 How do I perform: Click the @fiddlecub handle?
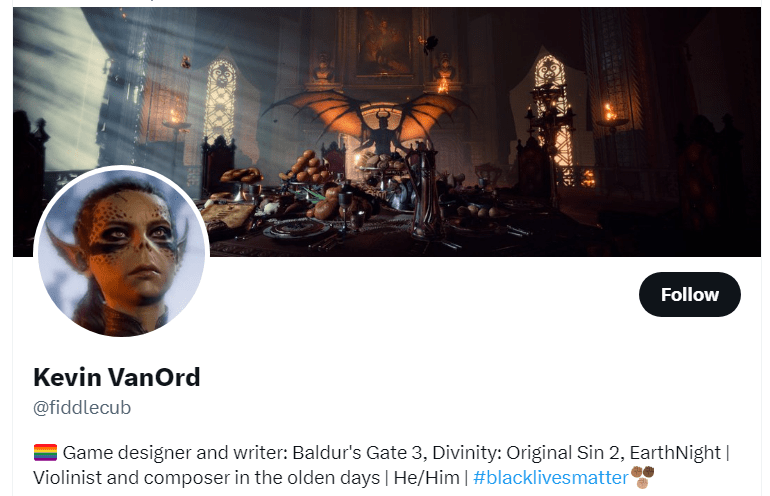[x=82, y=408]
